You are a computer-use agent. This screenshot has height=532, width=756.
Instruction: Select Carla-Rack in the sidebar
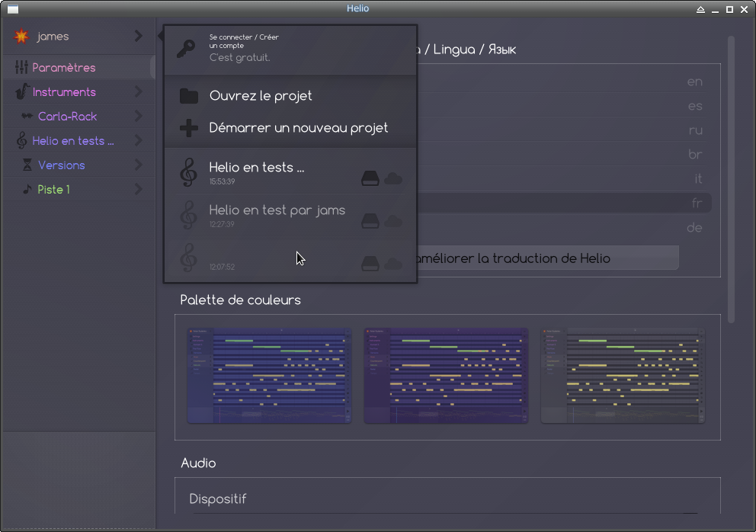[79, 117]
